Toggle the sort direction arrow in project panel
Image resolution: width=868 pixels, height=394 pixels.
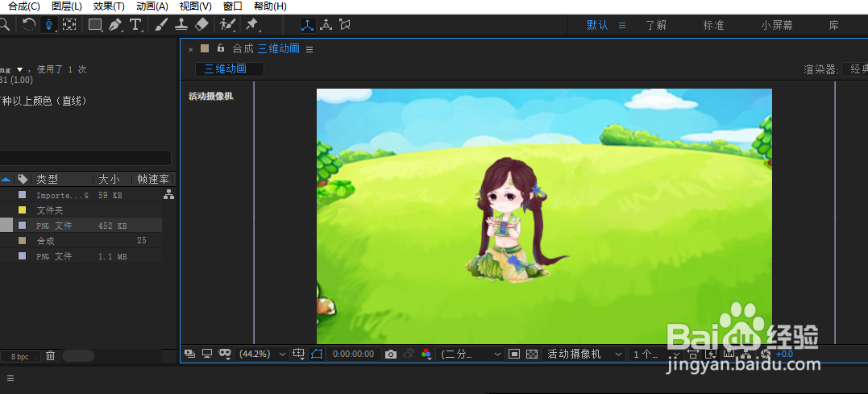[6, 180]
